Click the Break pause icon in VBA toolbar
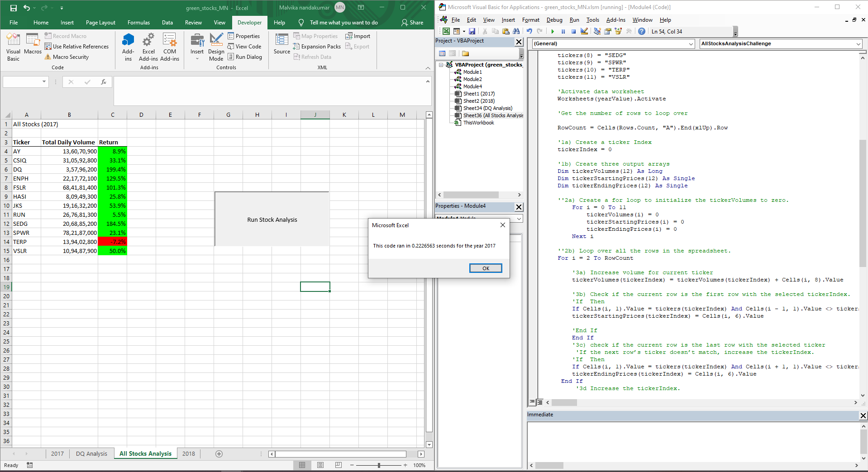Screen dimensions: 868x472 click(x=563, y=31)
